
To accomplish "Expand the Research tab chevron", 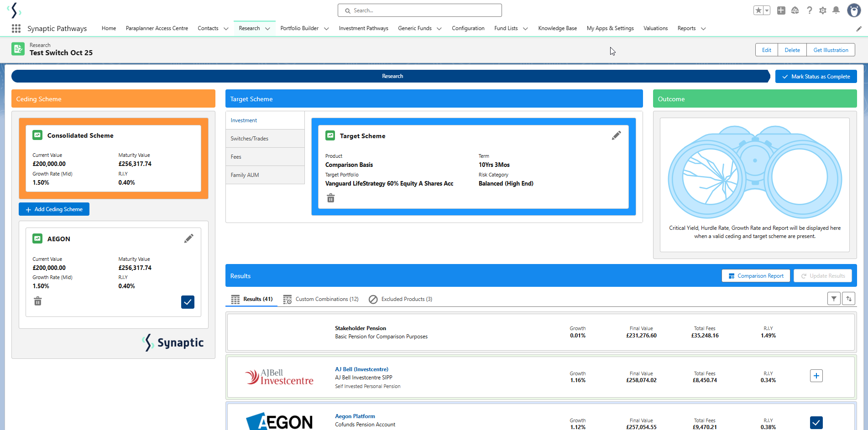I will coord(267,29).
